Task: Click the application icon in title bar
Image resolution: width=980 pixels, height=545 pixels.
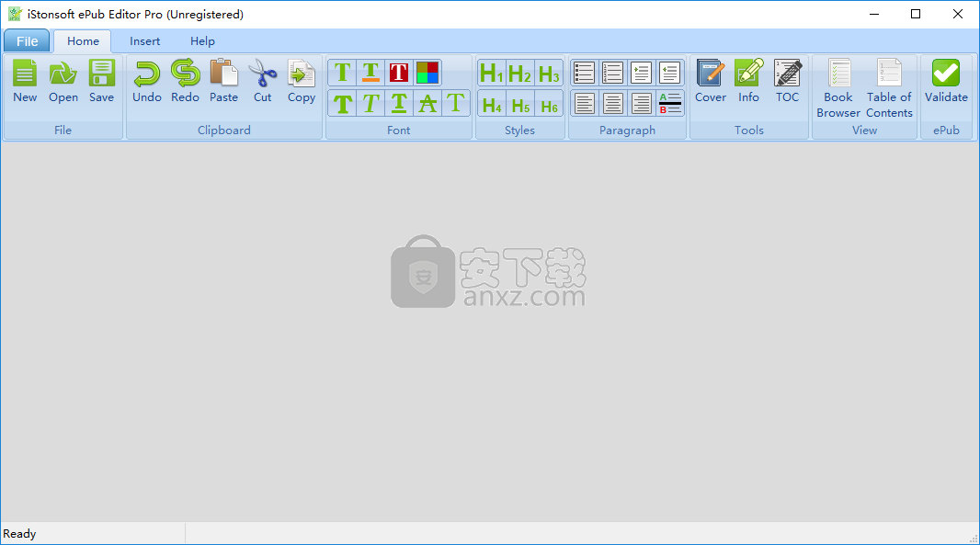Action: click(15, 14)
